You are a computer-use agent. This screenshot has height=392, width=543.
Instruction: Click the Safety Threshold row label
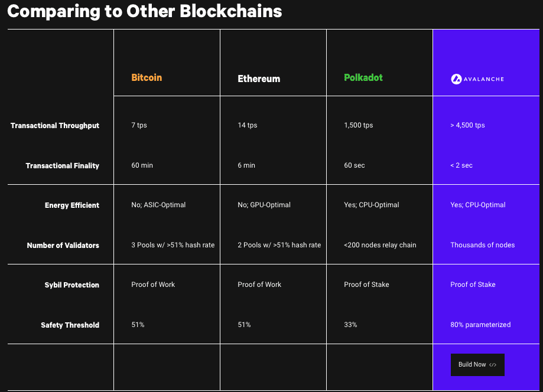click(70, 325)
